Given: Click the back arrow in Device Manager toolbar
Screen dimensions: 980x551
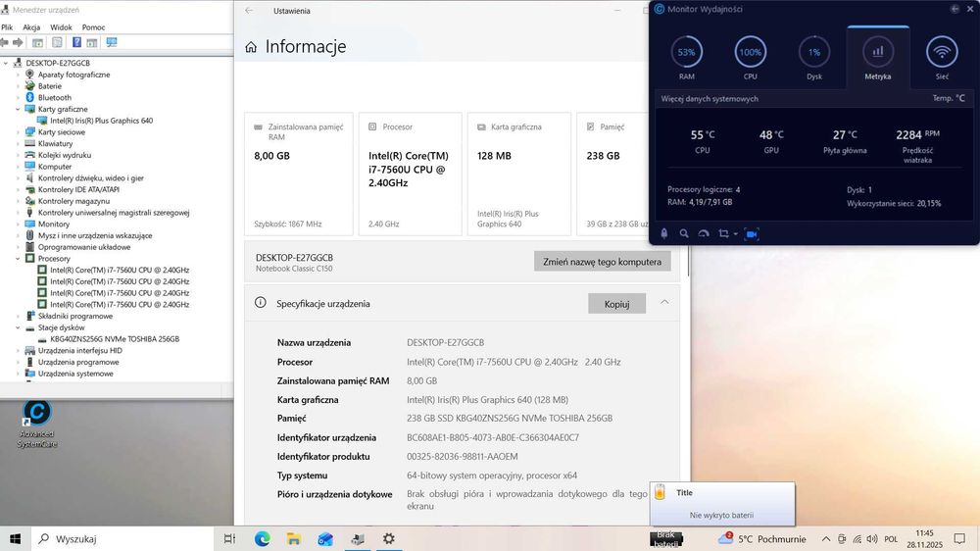Looking at the screenshot, I should [4, 42].
